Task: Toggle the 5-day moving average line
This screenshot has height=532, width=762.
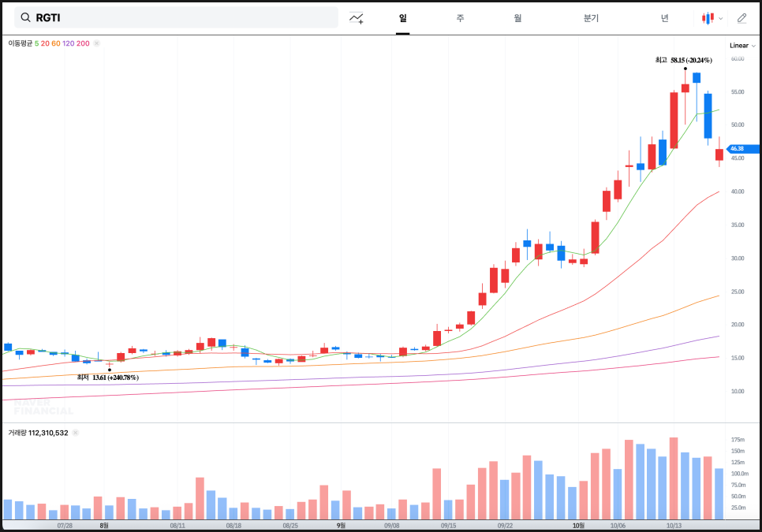Action: 37,43
